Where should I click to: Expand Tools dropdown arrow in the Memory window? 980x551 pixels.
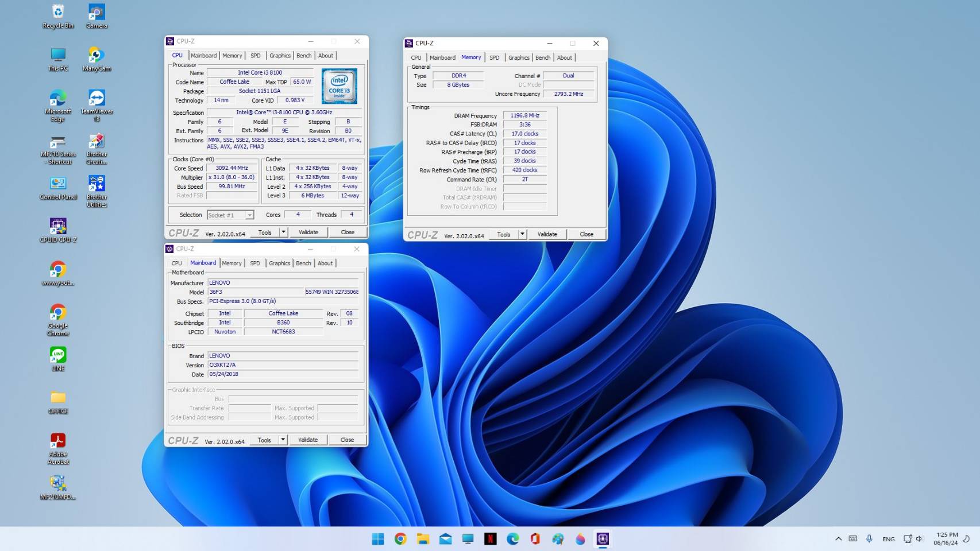(522, 234)
